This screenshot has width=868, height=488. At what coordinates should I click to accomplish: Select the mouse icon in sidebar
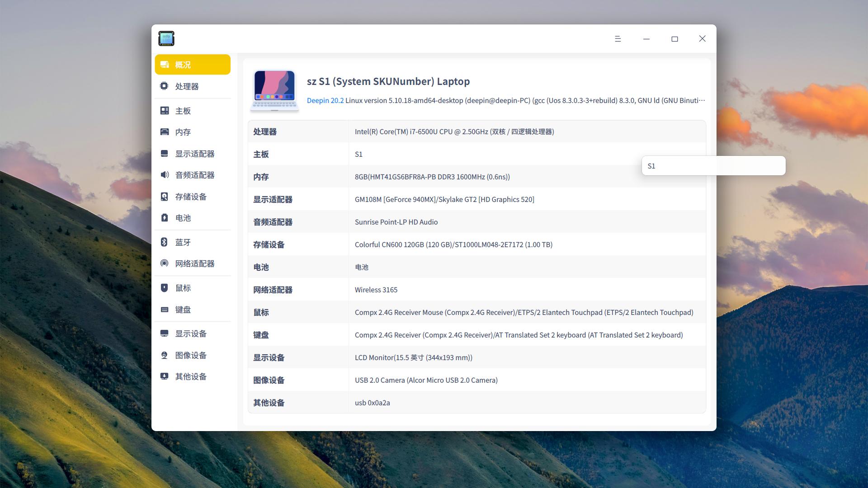click(x=164, y=288)
